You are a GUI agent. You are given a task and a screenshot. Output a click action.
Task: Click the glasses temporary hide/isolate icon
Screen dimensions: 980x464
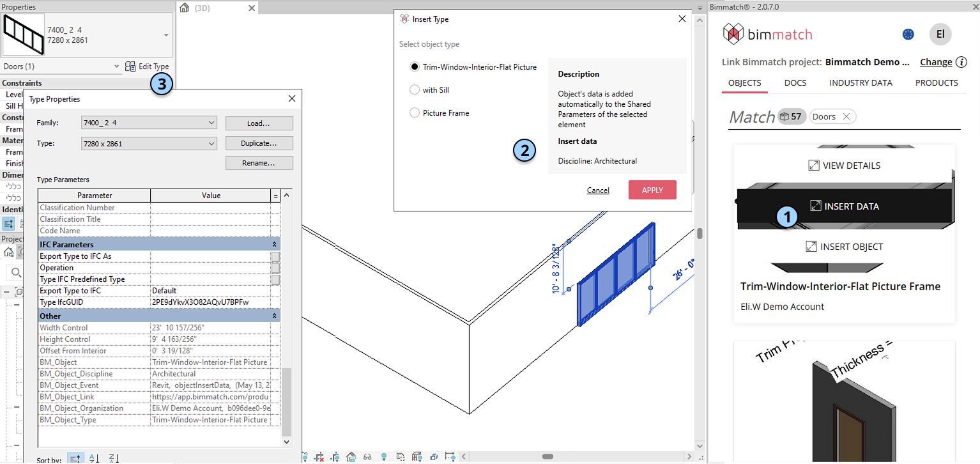(x=367, y=458)
